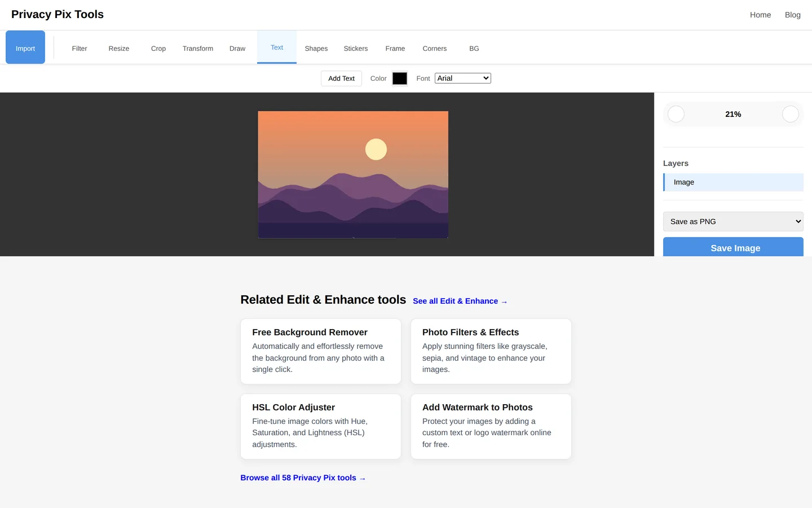Screen dimensions: 812x508
Task: Go to the Stickers tab
Action: (356, 49)
